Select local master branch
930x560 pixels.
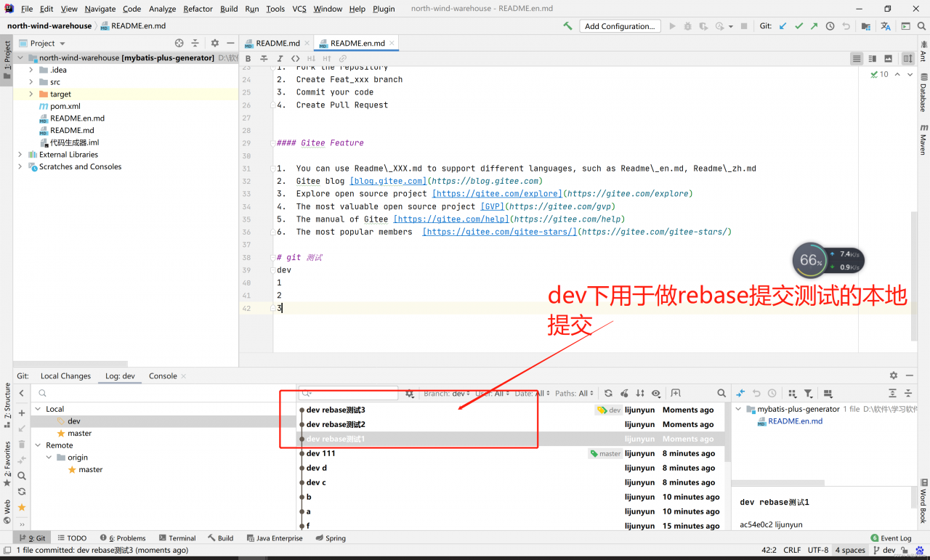click(x=80, y=434)
